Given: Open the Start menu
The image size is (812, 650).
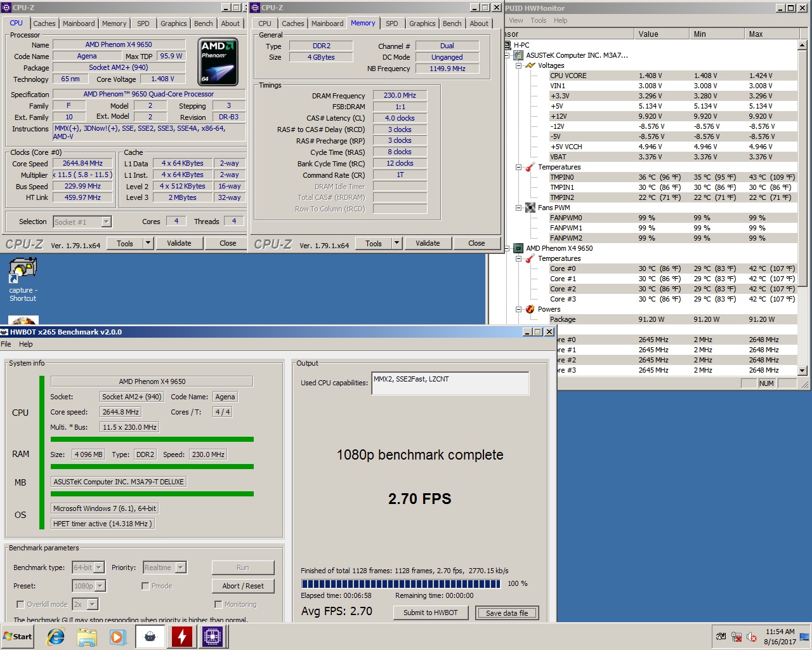Looking at the screenshot, I should 18,637.
